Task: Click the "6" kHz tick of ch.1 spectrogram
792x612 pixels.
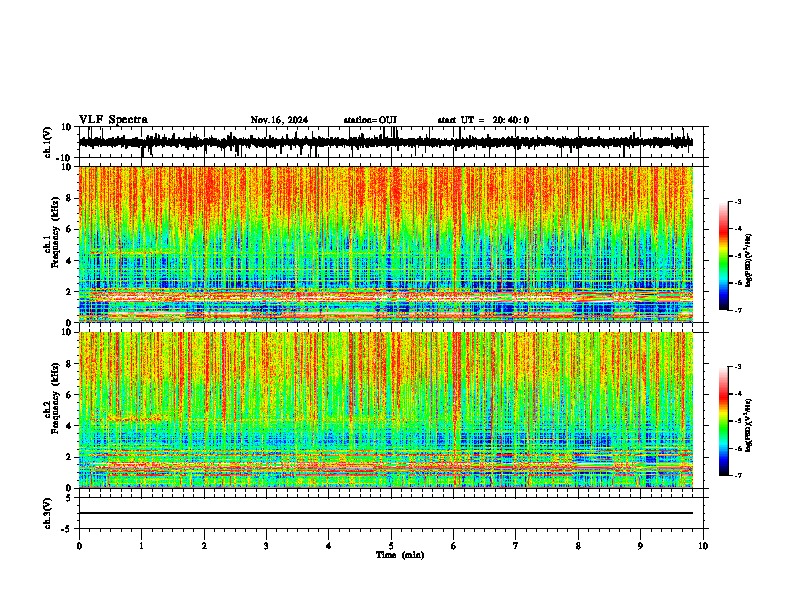Action: point(70,229)
